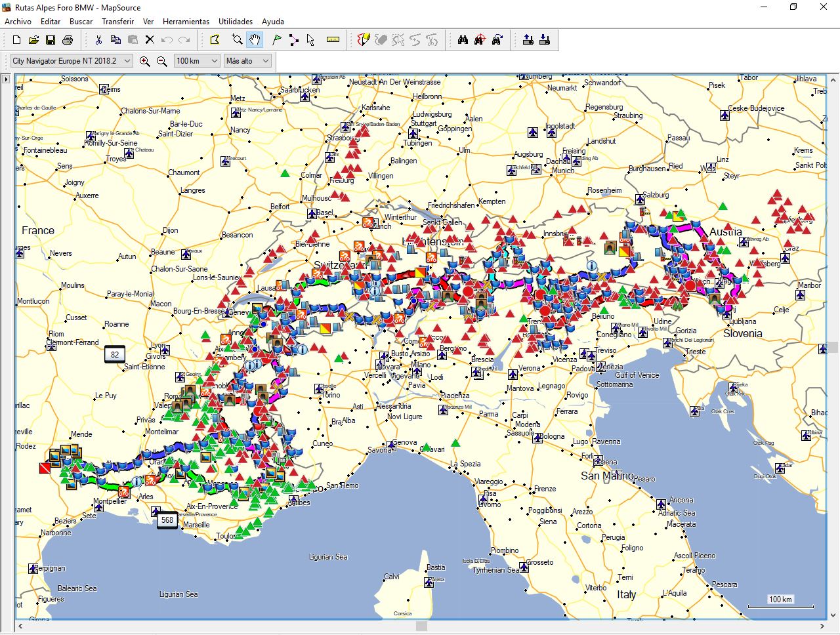The width and height of the screenshot is (840, 635).
Task: Click the Paste clipboard icon
Action: pyautogui.click(x=133, y=40)
